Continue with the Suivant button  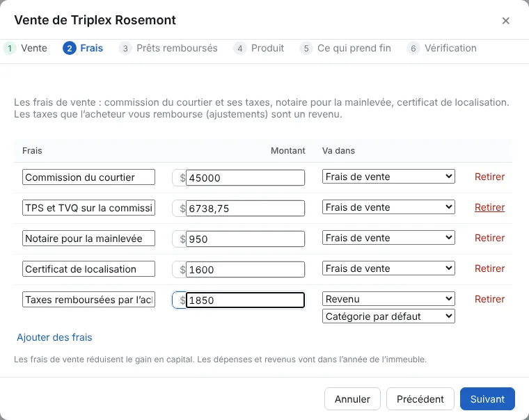click(x=487, y=399)
